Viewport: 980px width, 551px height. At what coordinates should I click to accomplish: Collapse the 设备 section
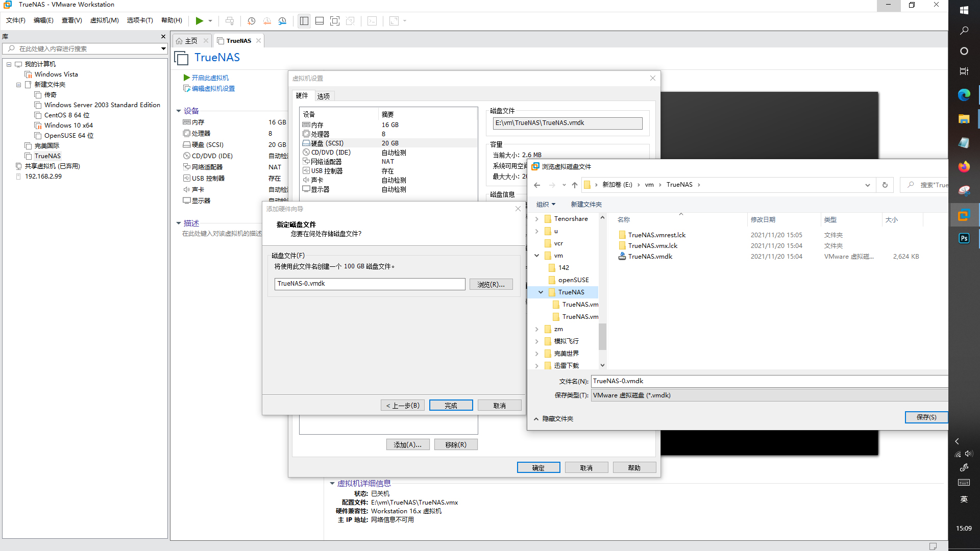coord(179,111)
